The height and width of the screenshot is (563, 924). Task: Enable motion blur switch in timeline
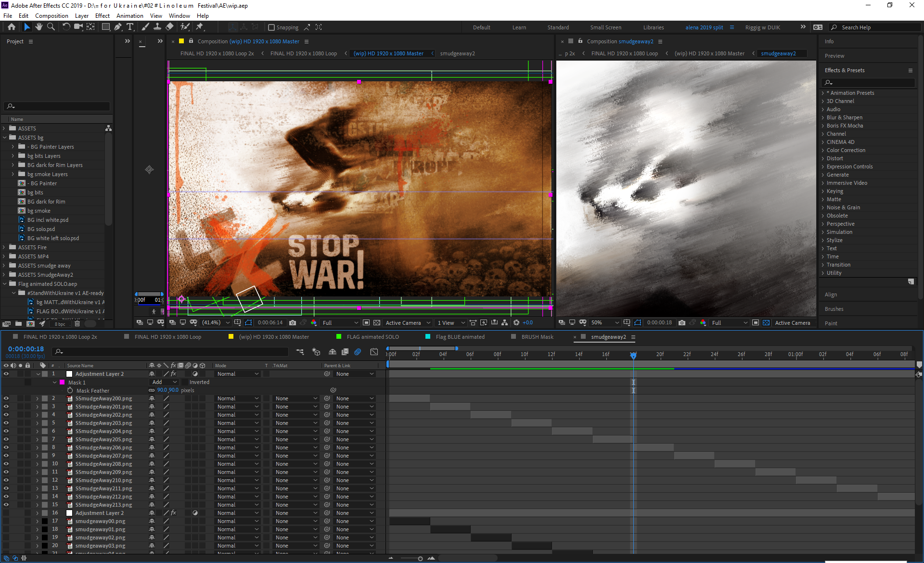[358, 352]
